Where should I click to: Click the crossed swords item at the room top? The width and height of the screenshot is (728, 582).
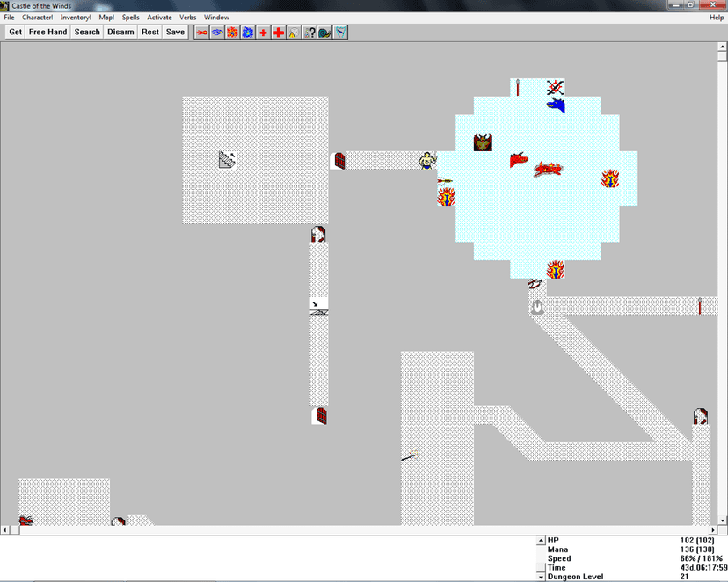556,87
